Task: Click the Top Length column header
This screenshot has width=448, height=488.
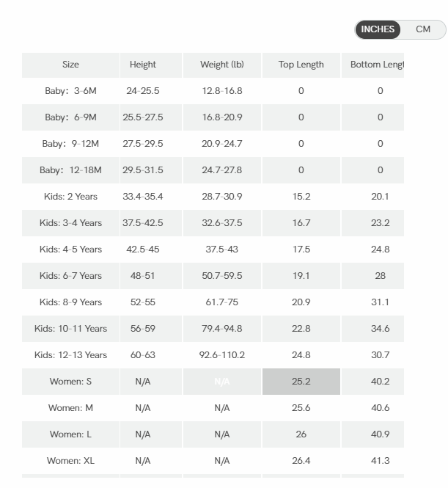Action: pyautogui.click(x=301, y=65)
